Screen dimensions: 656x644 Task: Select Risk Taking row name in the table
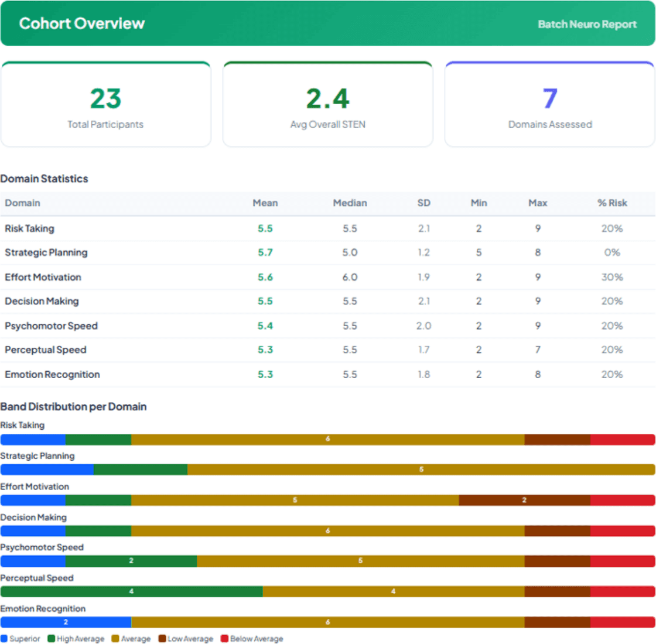(x=29, y=228)
